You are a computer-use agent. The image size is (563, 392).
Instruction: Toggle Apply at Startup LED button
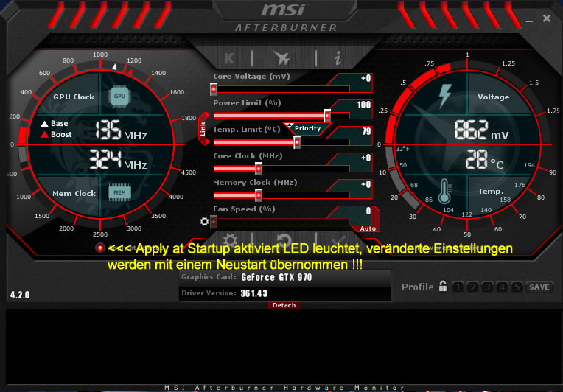coord(100,248)
